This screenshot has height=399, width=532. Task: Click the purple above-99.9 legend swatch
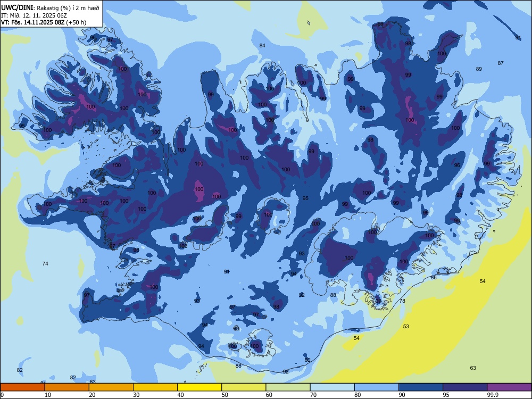point(509,387)
